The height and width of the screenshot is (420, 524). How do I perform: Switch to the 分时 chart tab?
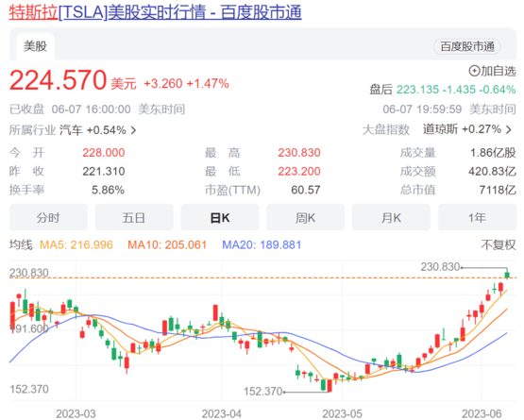click(x=48, y=217)
